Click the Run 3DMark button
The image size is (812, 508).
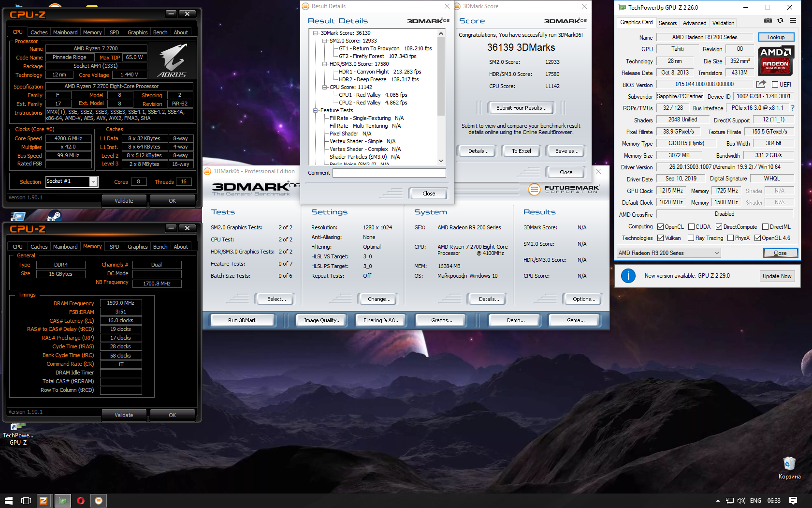242,320
